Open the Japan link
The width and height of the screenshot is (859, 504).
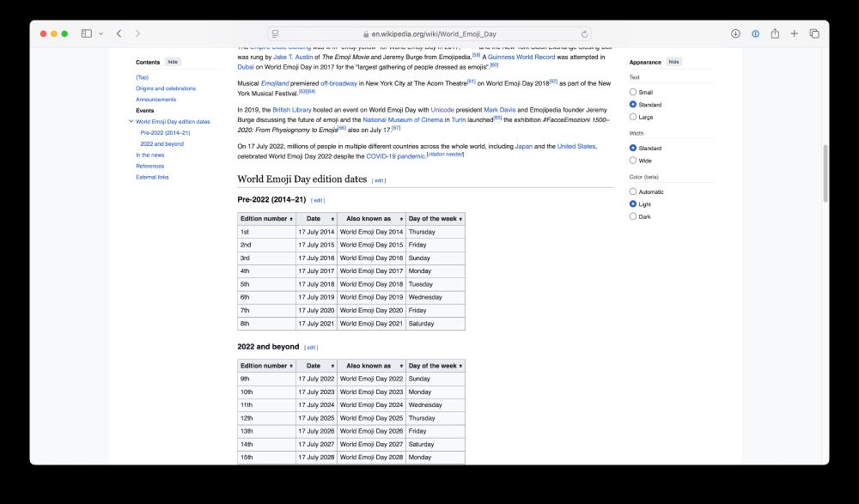pyautogui.click(x=523, y=146)
